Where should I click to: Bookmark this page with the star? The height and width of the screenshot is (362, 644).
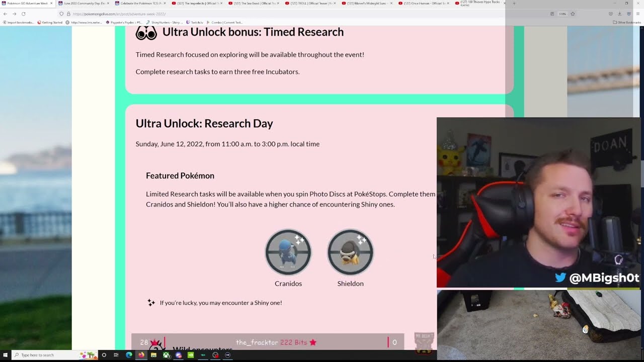(x=573, y=14)
